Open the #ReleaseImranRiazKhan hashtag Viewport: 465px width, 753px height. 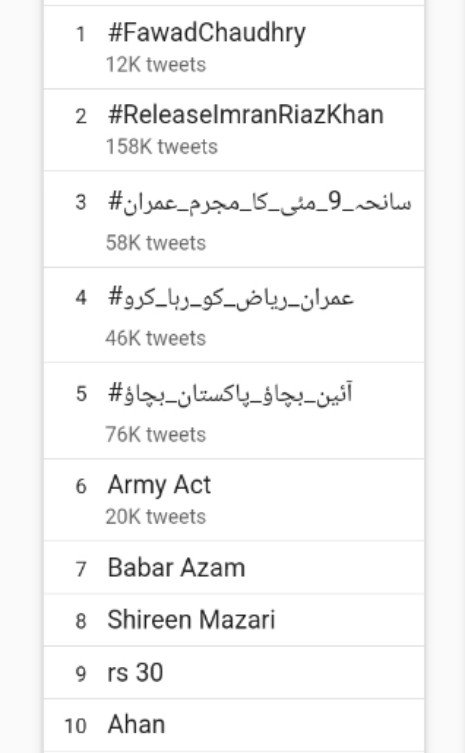click(245, 115)
